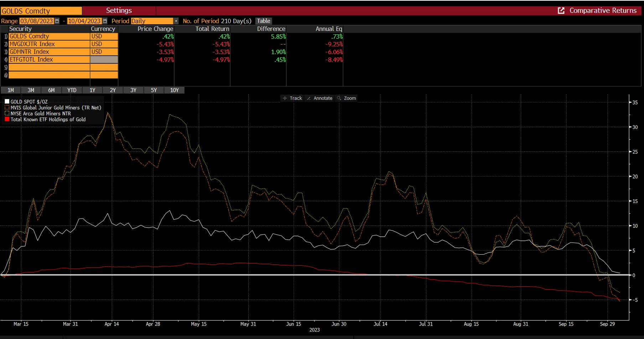The width and height of the screenshot is (644, 339).
Task: Select the 3Y range tab
Action: 133,90
